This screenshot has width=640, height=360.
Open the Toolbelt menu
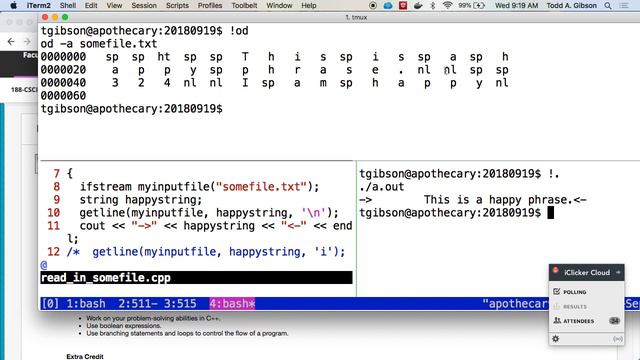pos(244,6)
